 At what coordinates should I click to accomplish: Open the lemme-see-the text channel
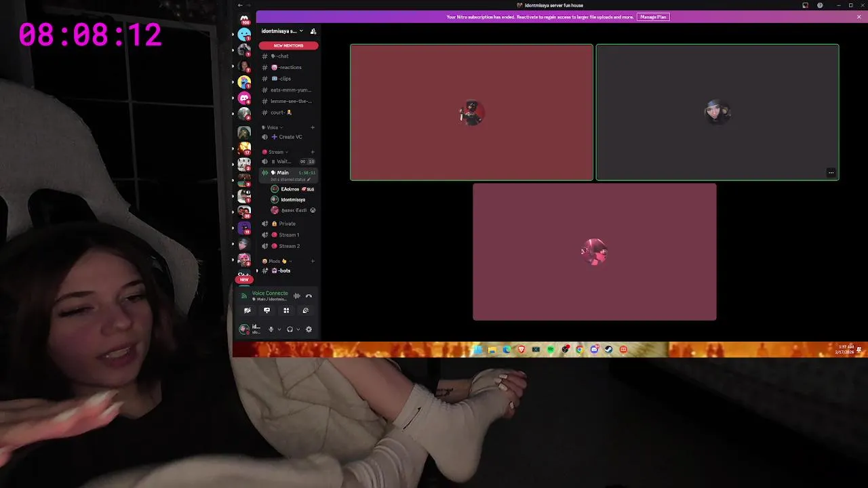[288, 101]
